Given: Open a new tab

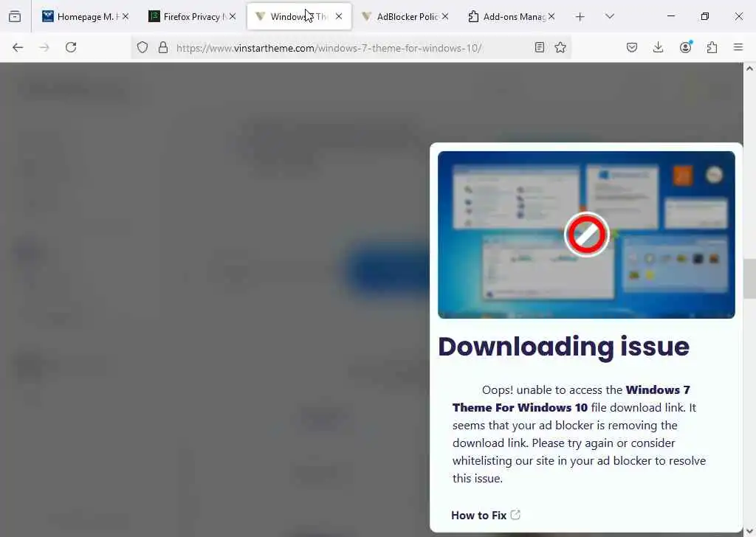Looking at the screenshot, I should pyautogui.click(x=580, y=17).
